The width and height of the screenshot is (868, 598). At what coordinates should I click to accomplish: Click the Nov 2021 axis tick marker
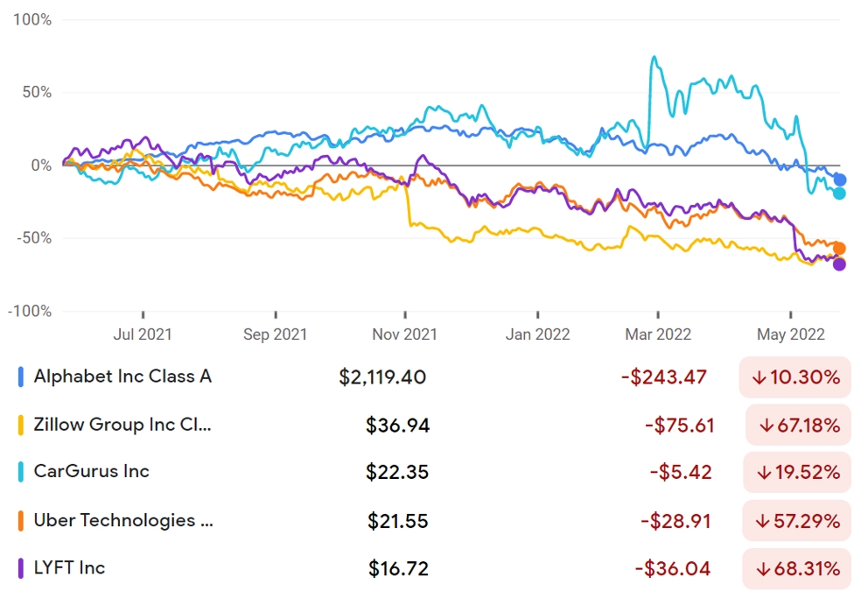point(405,314)
